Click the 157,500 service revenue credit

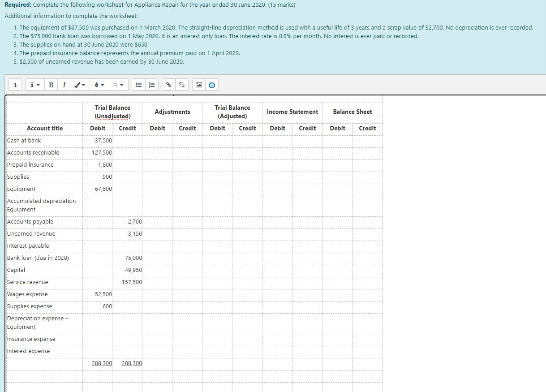click(132, 282)
